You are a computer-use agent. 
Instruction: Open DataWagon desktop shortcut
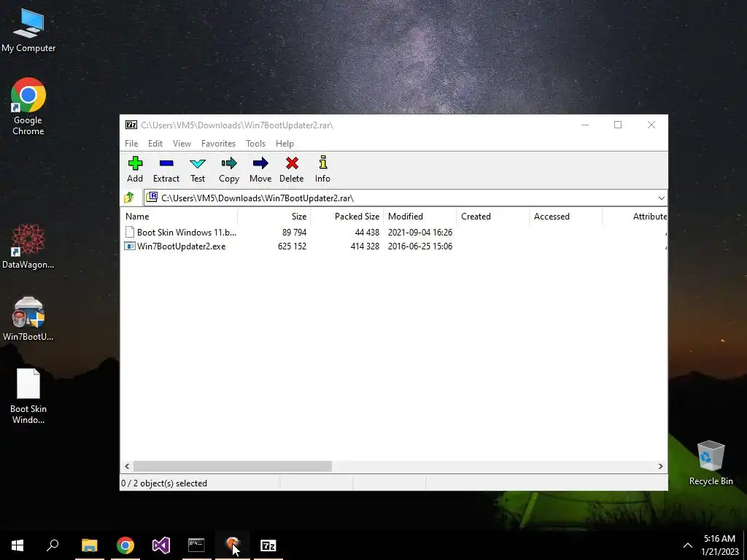coord(28,246)
